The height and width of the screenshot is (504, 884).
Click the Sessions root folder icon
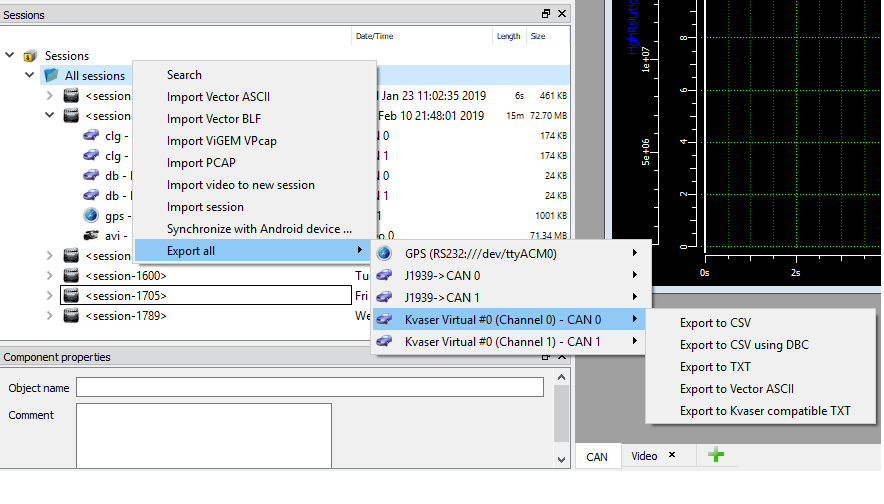(30, 56)
